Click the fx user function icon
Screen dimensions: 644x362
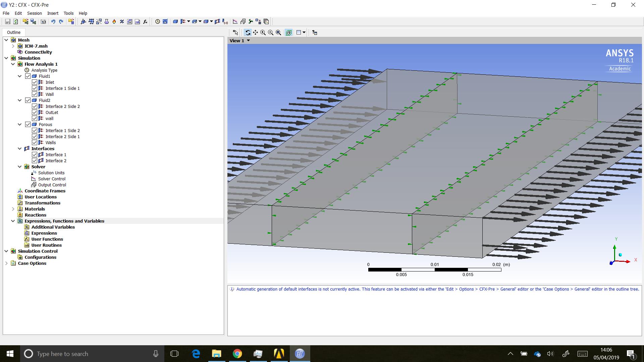pyautogui.click(x=145, y=21)
